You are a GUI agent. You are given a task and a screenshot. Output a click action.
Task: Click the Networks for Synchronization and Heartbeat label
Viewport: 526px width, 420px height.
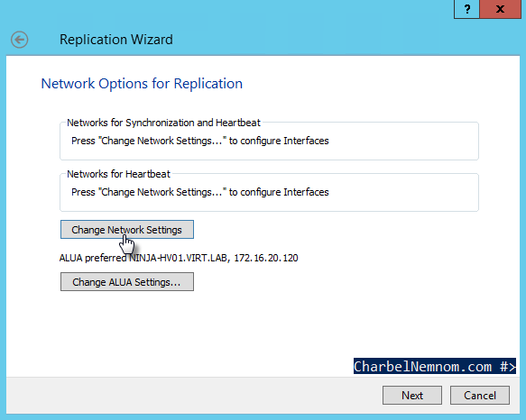click(163, 123)
